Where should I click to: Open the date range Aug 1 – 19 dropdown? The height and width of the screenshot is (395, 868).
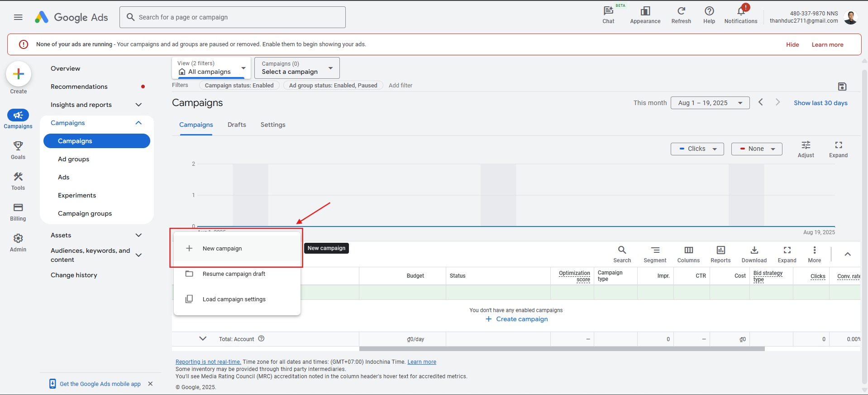pos(710,103)
